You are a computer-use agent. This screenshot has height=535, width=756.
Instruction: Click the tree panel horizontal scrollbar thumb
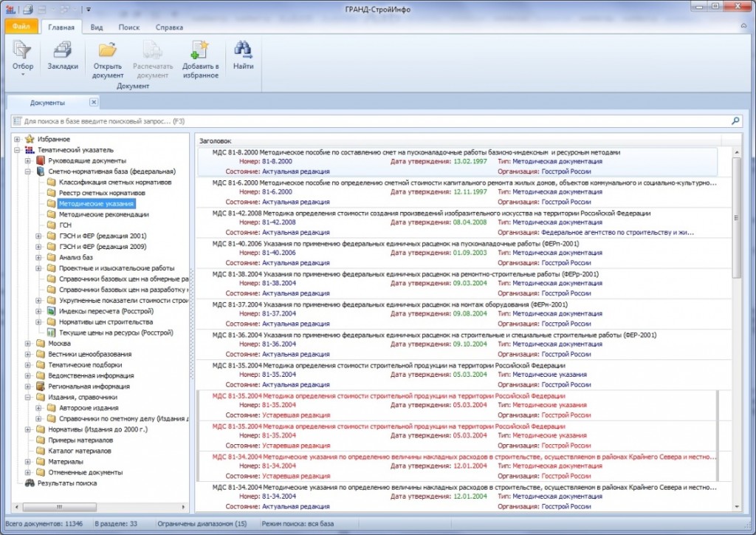[x=59, y=507]
